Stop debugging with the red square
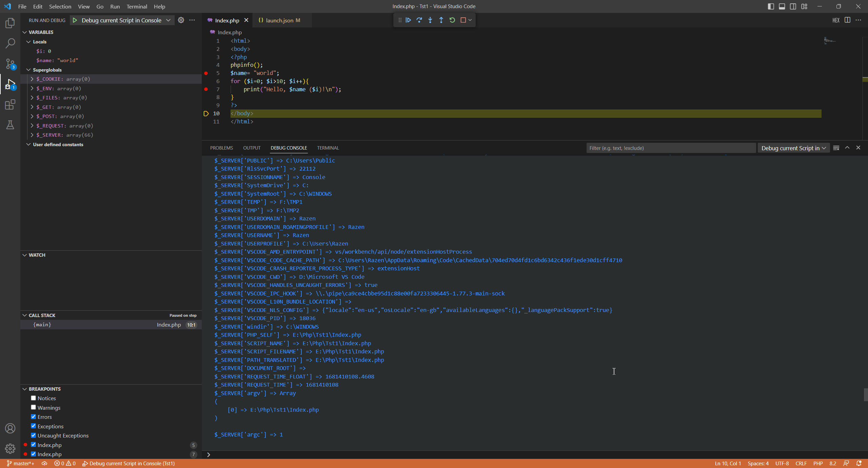 click(463, 20)
